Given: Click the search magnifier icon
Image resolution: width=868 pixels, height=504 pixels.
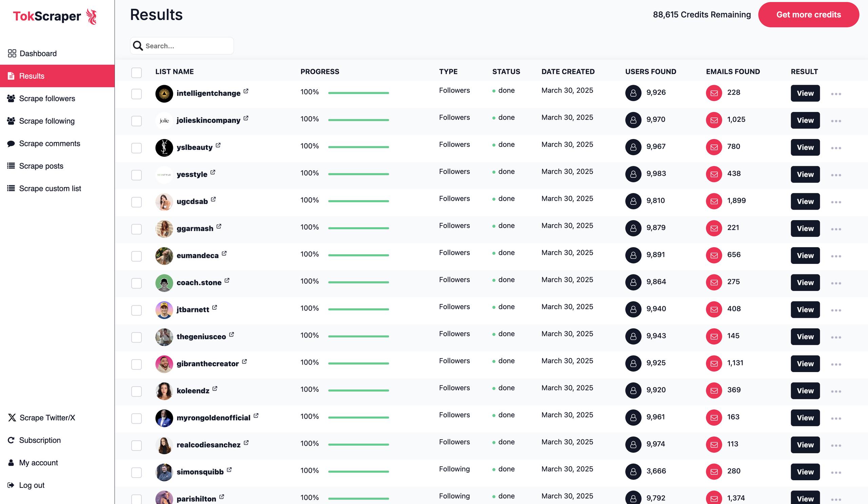Looking at the screenshot, I should (138, 46).
